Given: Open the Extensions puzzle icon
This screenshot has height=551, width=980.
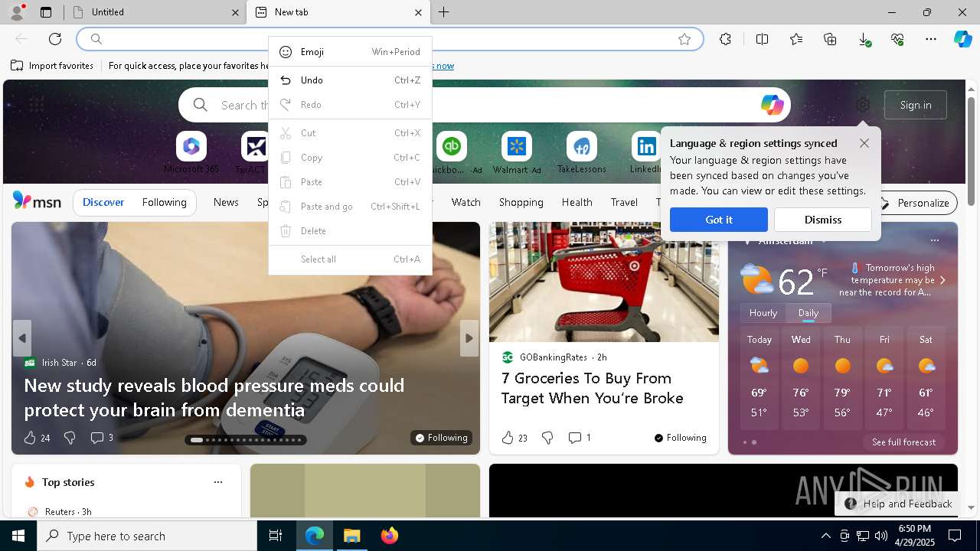Looking at the screenshot, I should (x=725, y=39).
